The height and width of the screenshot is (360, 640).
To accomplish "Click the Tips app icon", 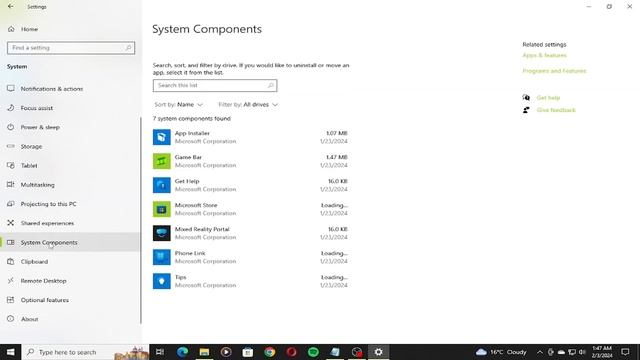I will click(162, 281).
